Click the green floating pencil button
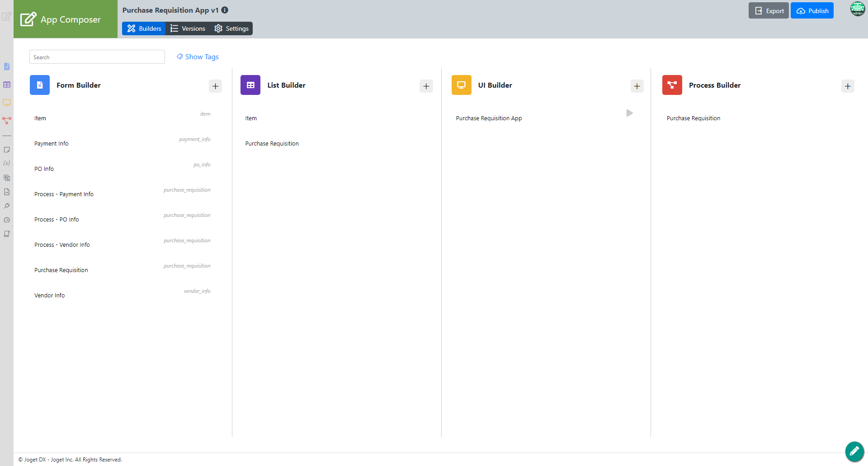Viewport: 868px width, 466px height. (x=854, y=451)
